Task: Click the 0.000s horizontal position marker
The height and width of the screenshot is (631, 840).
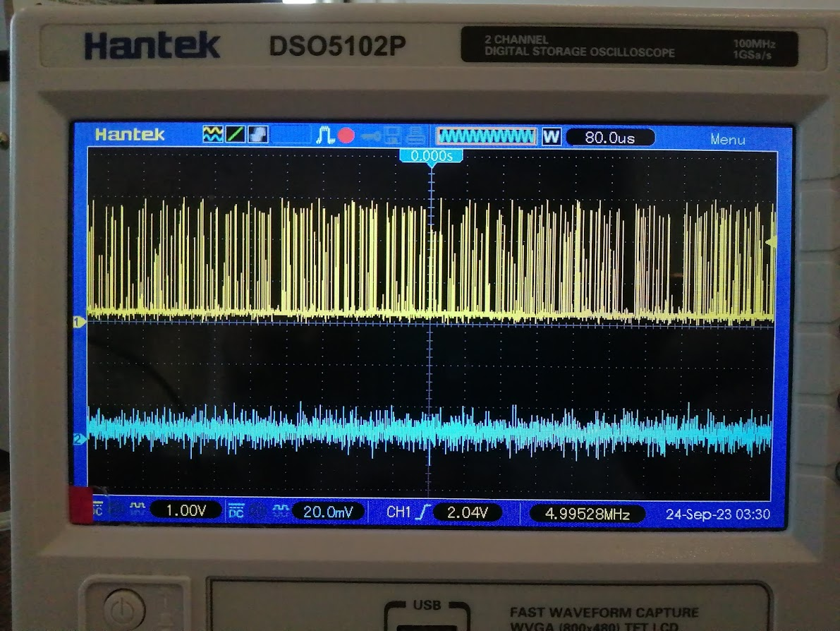Action: [x=431, y=156]
